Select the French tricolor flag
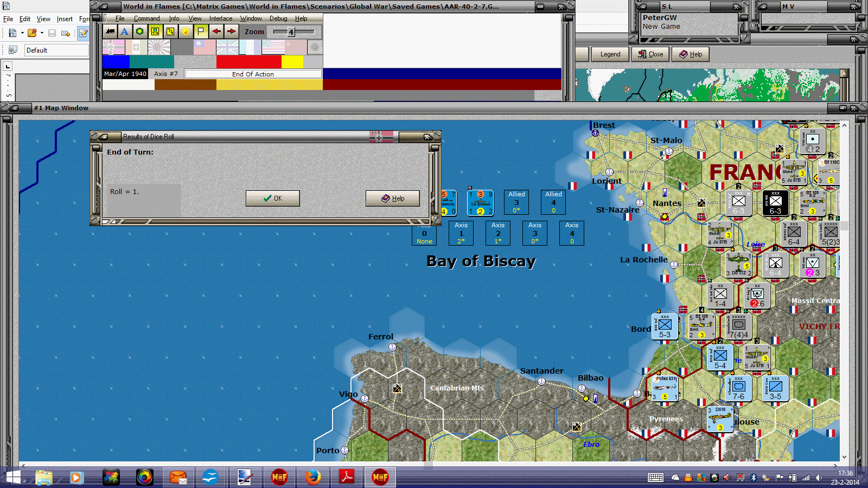Image resolution: width=868 pixels, height=488 pixels. tap(250, 47)
